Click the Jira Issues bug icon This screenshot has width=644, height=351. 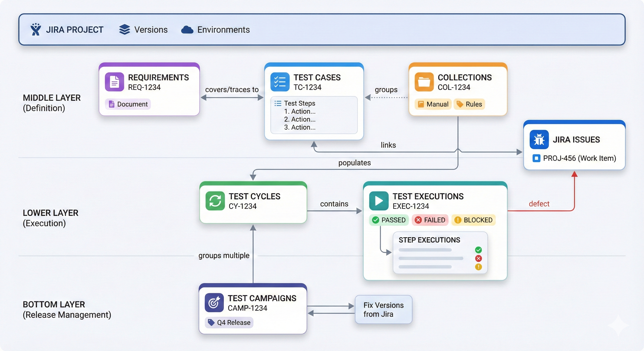click(x=539, y=139)
